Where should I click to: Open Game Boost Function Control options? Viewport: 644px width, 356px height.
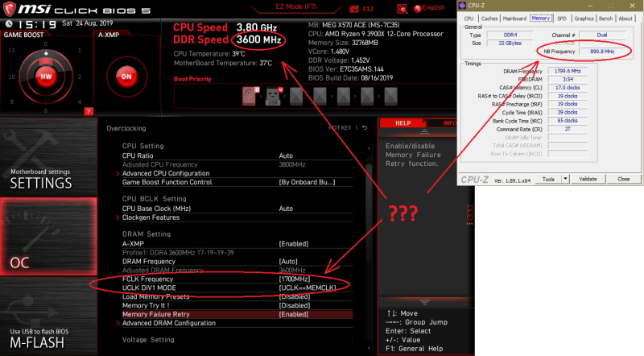click(x=307, y=182)
